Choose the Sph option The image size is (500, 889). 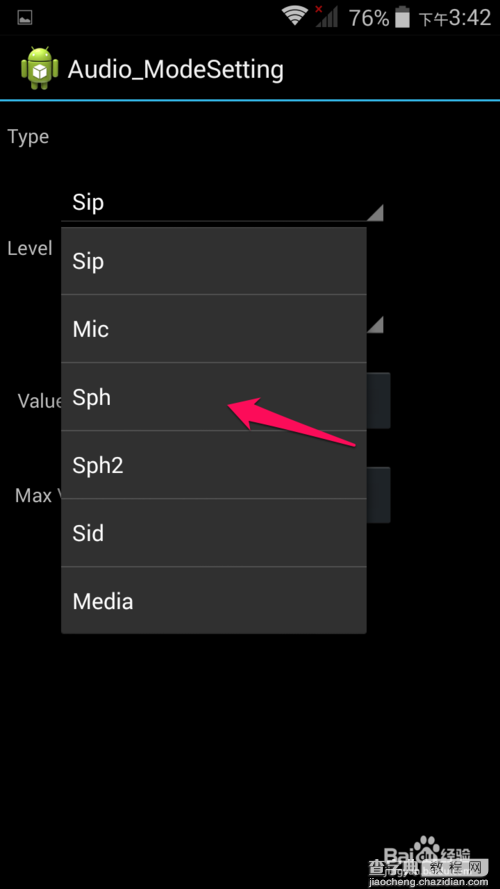point(214,397)
